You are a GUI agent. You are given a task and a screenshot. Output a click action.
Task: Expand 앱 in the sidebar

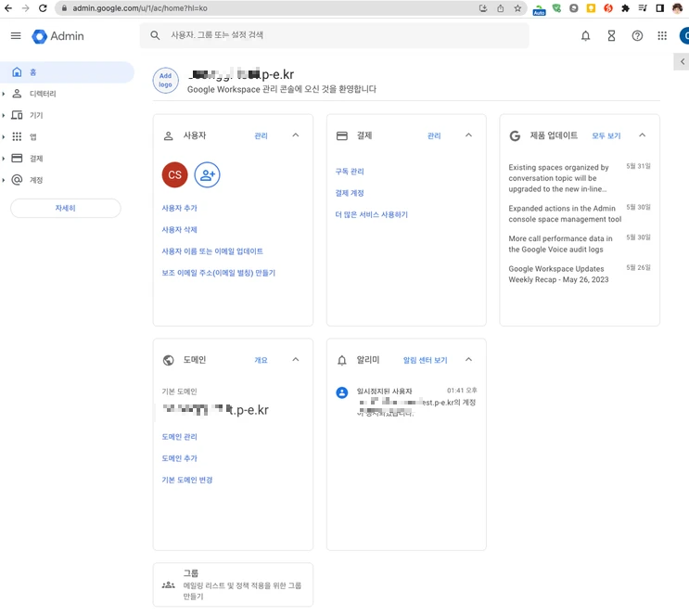click(4, 136)
